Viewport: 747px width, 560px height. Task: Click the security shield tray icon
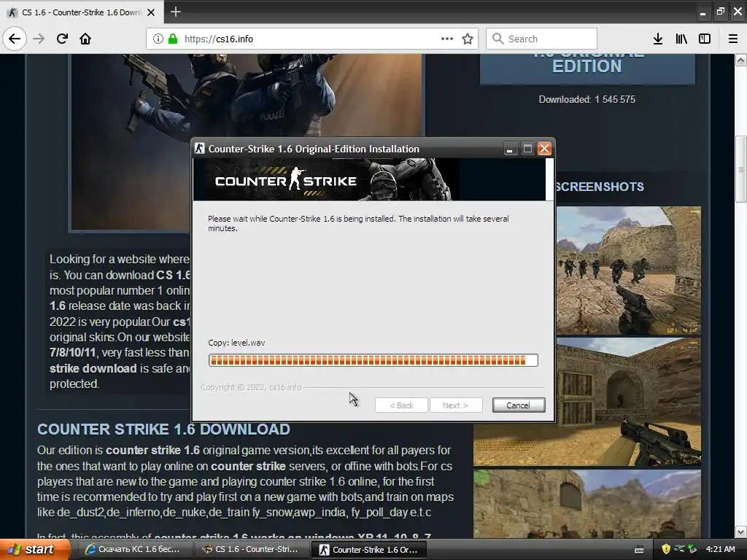666,549
